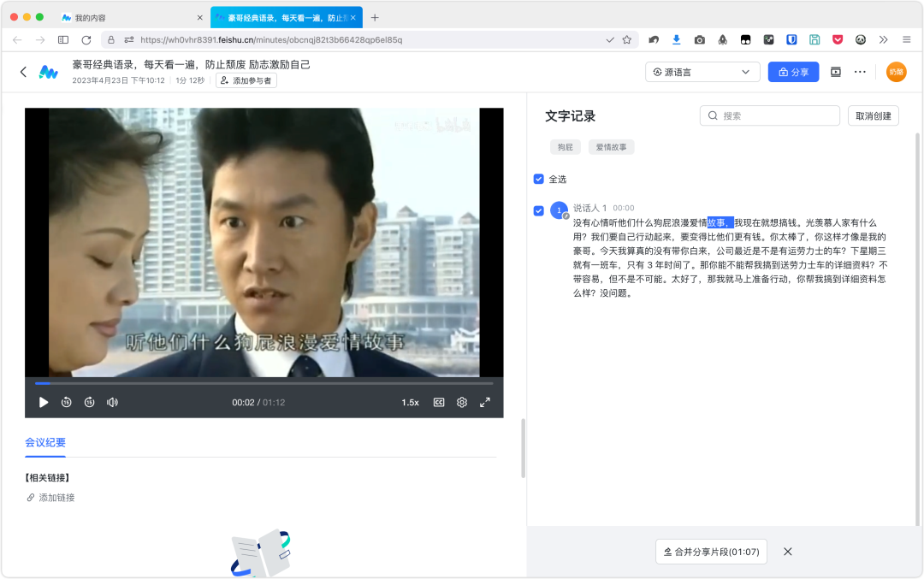Mute the video volume
Screen dimensions: 924x579
click(x=112, y=402)
